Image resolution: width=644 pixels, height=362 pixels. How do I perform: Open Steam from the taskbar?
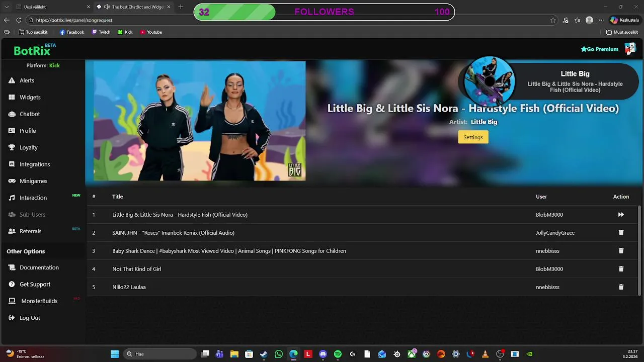pos(264,354)
